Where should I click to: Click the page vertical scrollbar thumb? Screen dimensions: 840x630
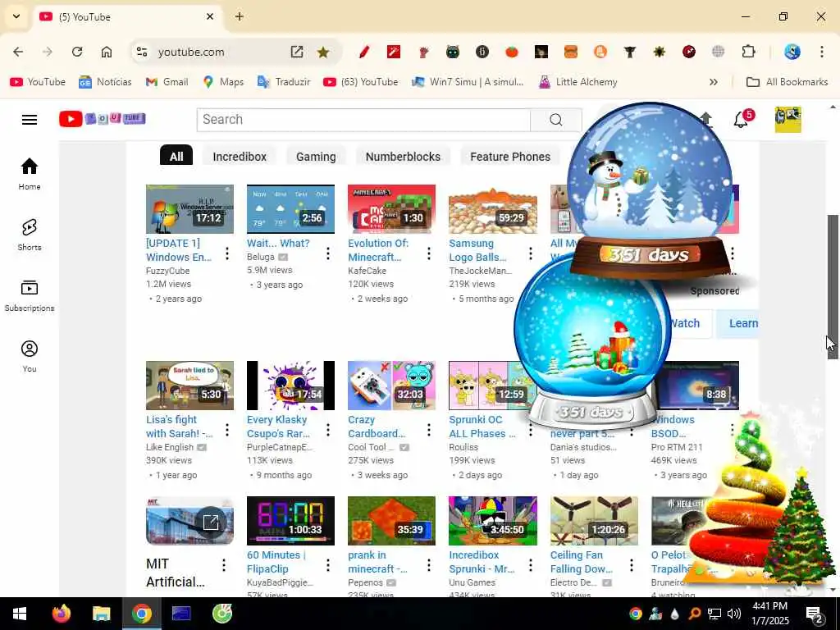[833, 286]
